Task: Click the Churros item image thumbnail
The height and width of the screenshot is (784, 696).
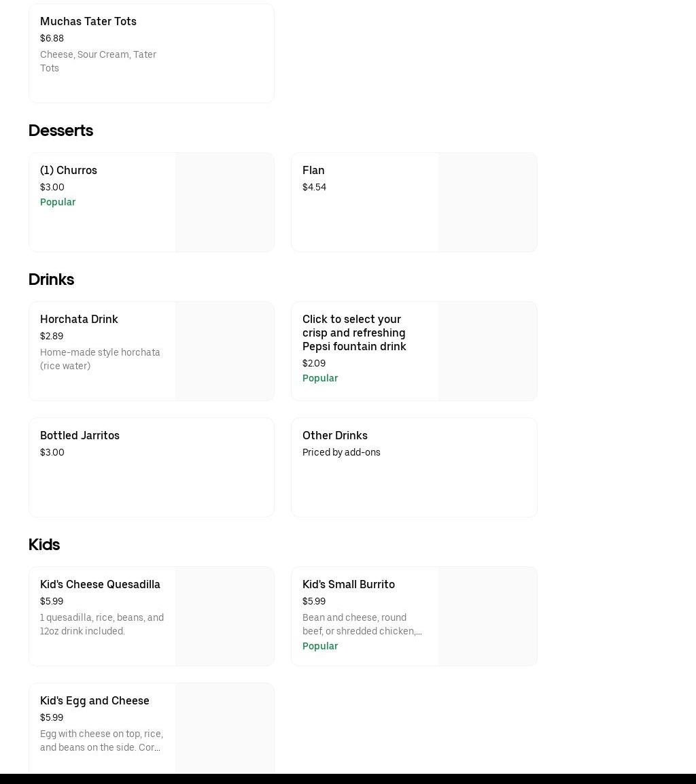Action: (224, 202)
